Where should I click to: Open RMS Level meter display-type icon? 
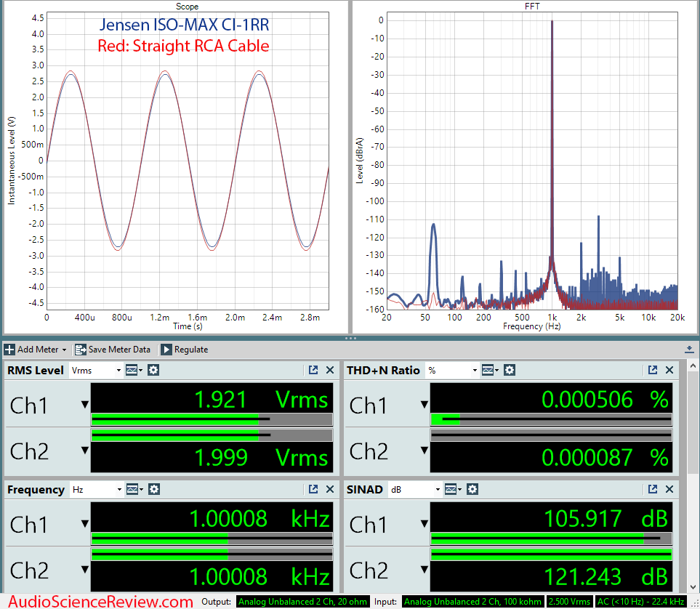click(134, 370)
